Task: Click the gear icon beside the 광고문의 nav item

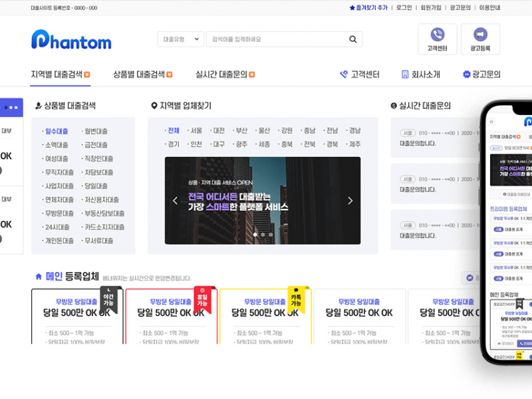Action: (467, 74)
